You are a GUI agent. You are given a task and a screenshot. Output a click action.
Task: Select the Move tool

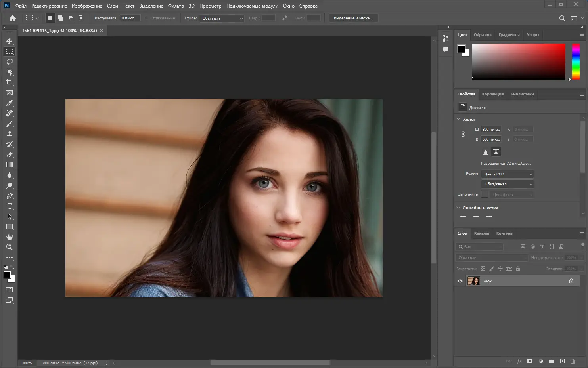[10, 41]
